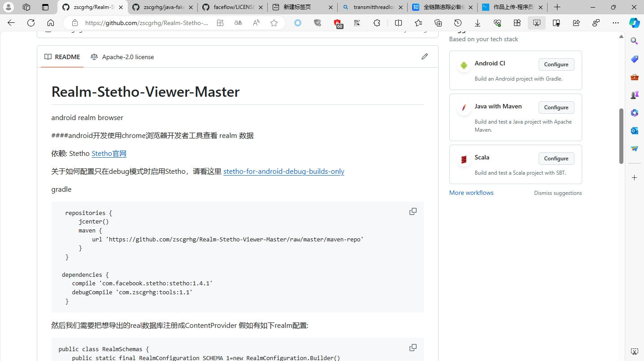
Task: Open Outlook in the sidebar
Action: tap(634, 131)
